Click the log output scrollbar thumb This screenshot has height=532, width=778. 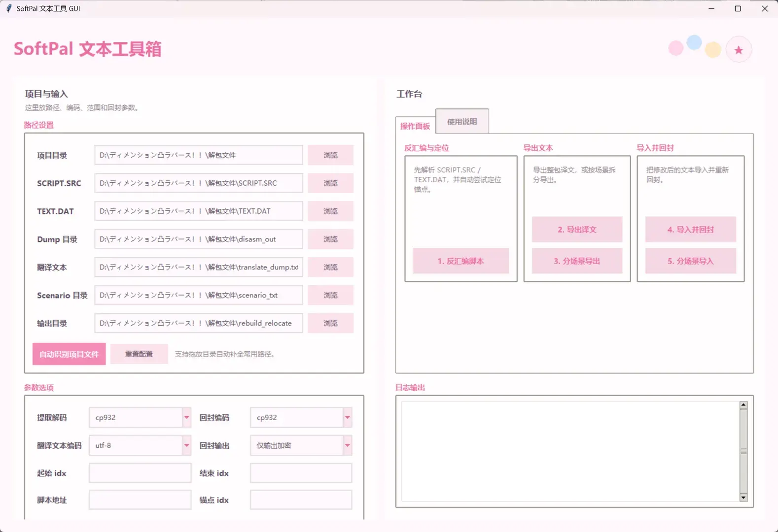click(743, 451)
